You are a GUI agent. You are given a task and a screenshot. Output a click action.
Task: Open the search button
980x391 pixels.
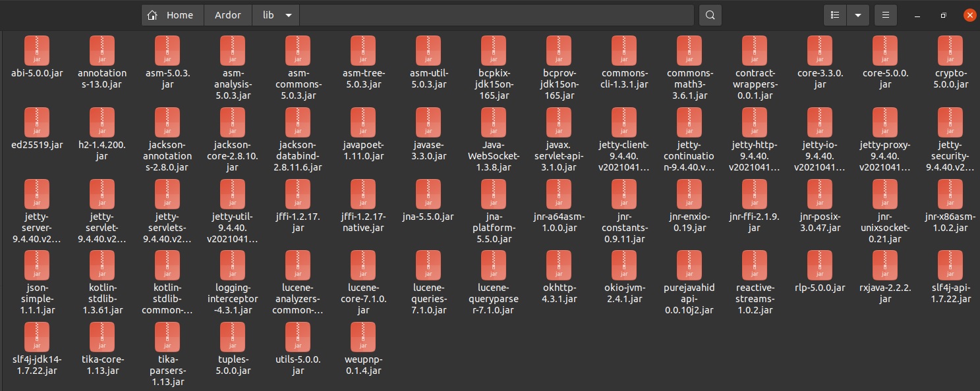710,14
